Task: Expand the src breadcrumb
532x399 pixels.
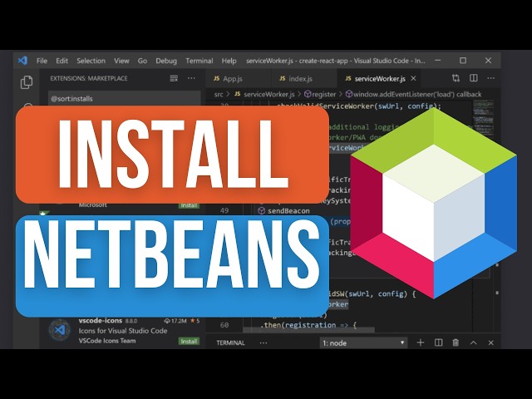Action: [219, 94]
